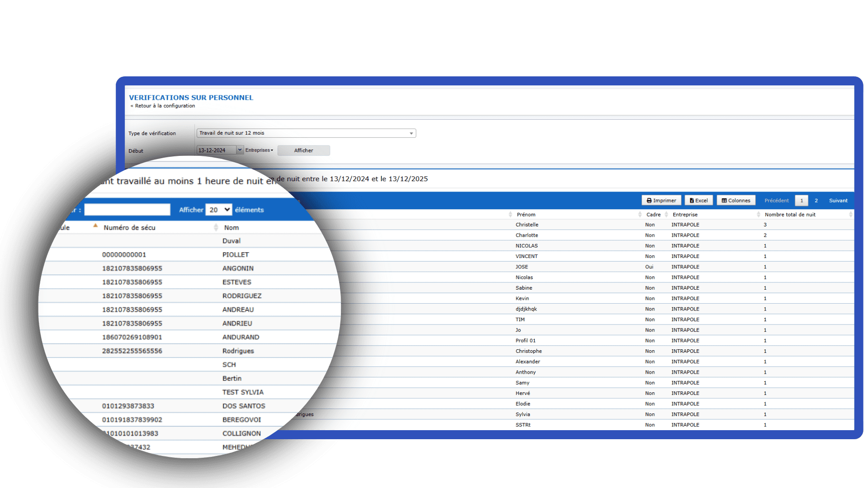Sort by Cadre column sort arrows
This screenshot has width=868, height=488.
tap(666, 215)
